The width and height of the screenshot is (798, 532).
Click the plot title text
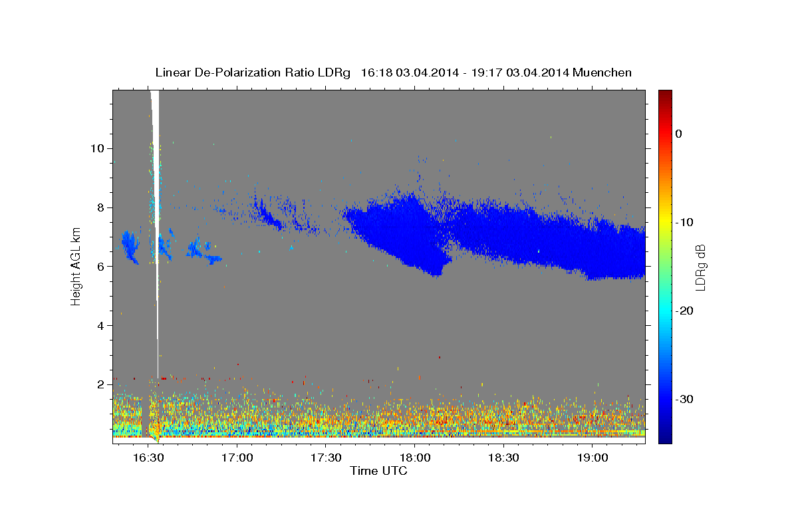tap(393, 72)
